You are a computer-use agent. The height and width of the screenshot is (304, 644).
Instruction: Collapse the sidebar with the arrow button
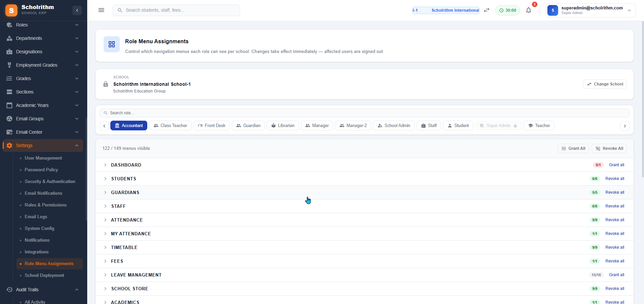[x=77, y=10]
